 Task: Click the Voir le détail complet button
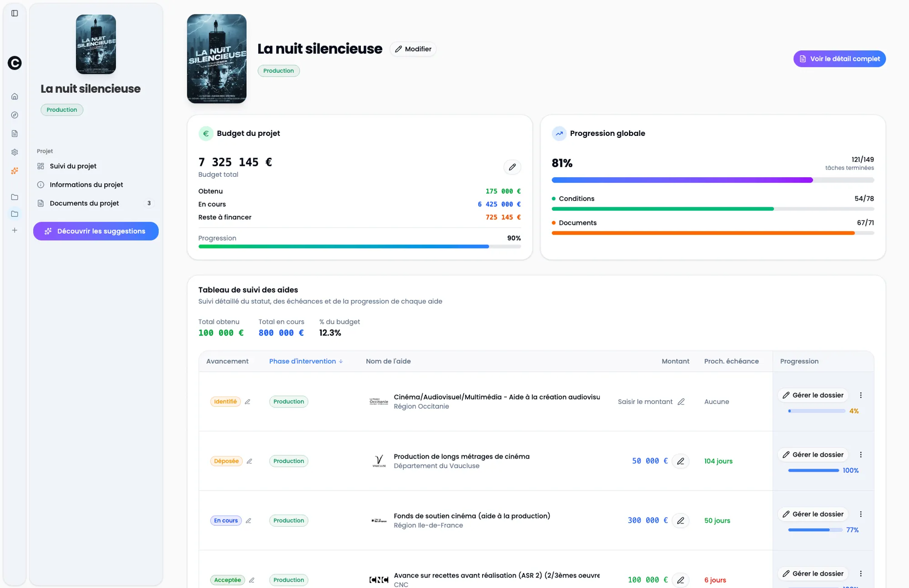(839, 59)
